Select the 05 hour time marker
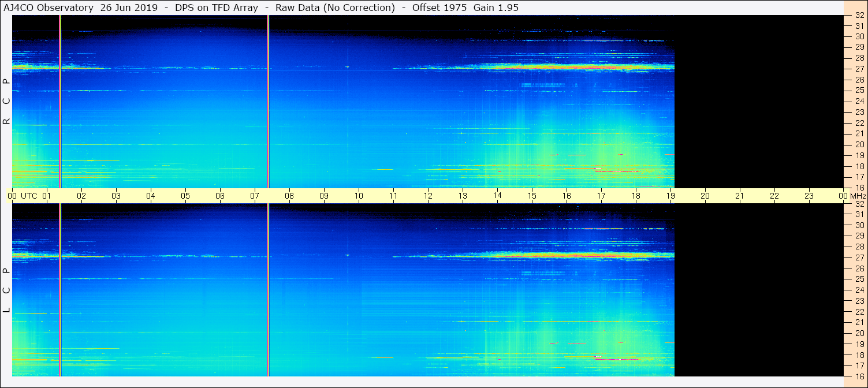Viewport: 868px width, 388px height. point(185,196)
